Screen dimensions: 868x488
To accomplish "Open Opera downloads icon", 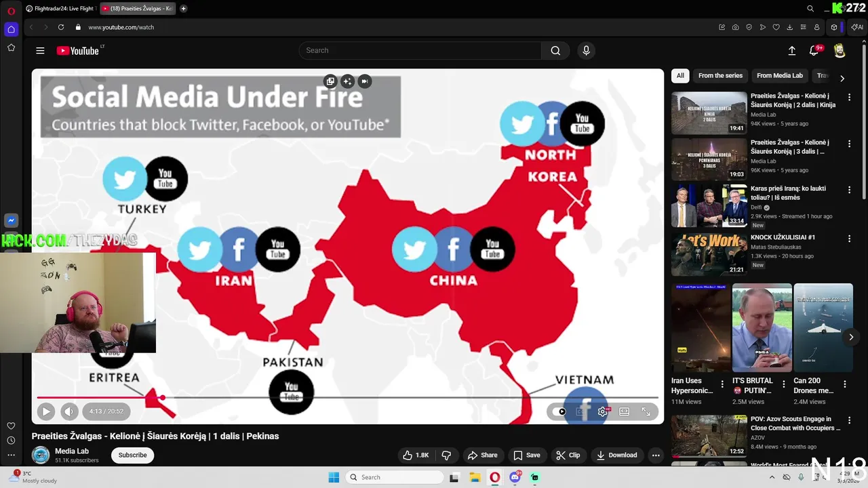I will [790, 27].
